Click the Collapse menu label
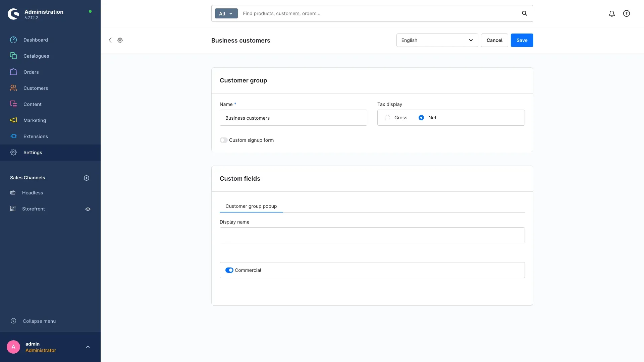The width and height of the screenshot is (644, 362). [39, 321]
